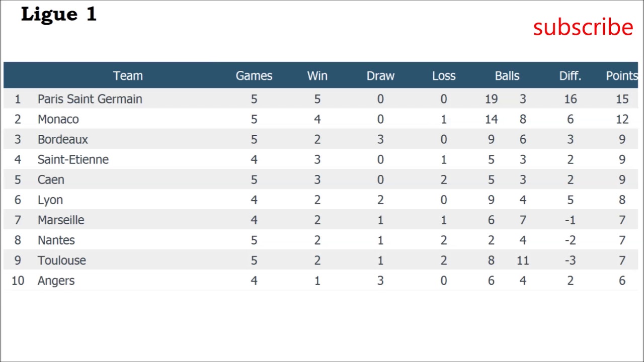Click on Caen in the table
Screen dimensions: 644x362
[x=51, y=179]
